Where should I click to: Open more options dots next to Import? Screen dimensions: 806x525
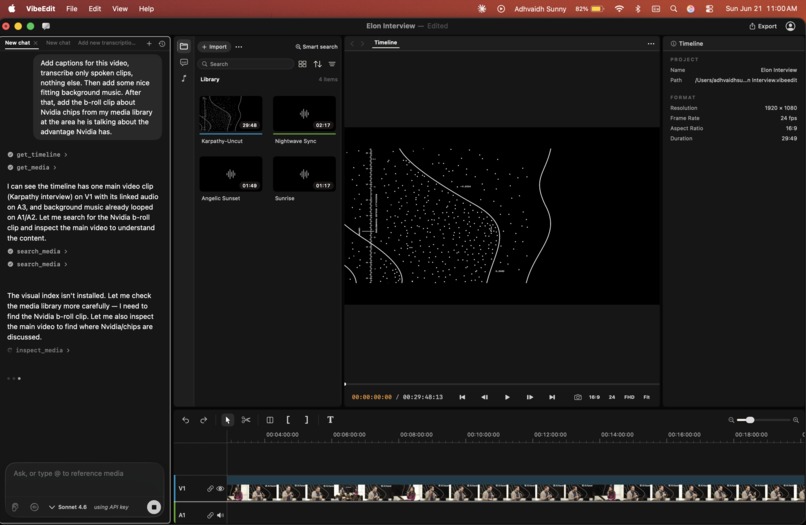coord(239,47)
